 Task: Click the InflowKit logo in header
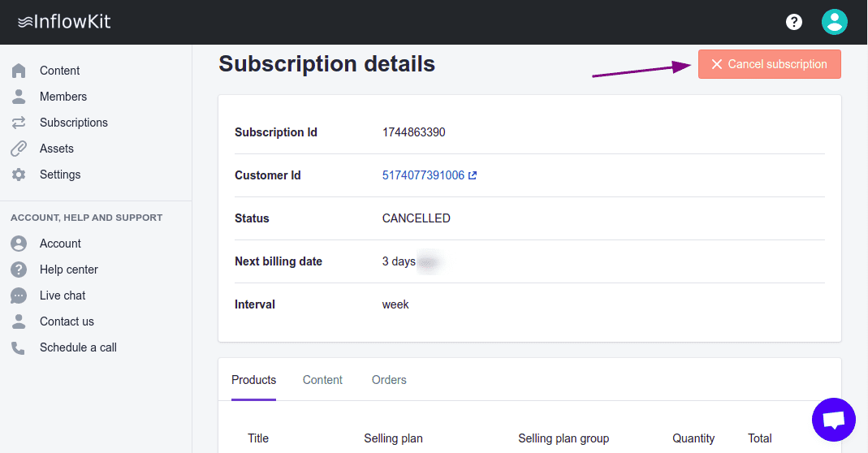tap(64, 22)
